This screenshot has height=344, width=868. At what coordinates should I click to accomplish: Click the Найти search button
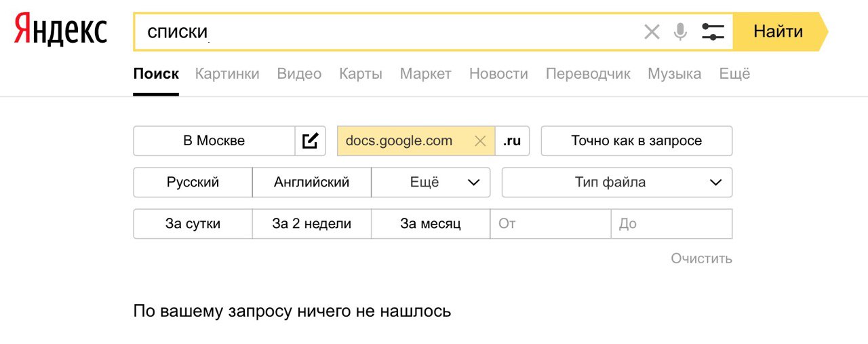tap(778, 31)
